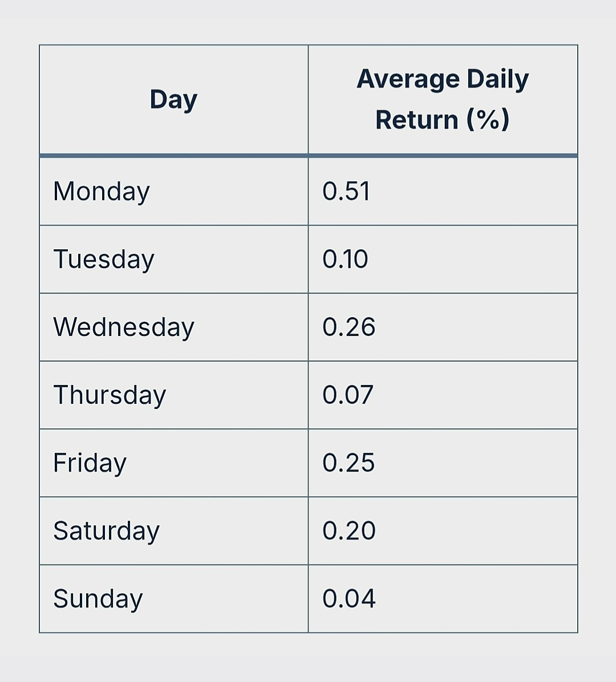Select the Wednesday cell
Screen dimensions: 616x682
click(124, 327)
